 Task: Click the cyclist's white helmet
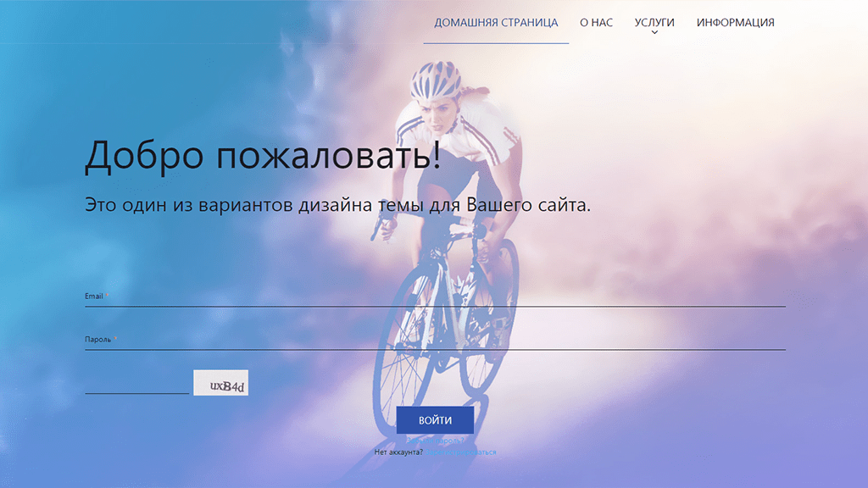click(436, 80)
